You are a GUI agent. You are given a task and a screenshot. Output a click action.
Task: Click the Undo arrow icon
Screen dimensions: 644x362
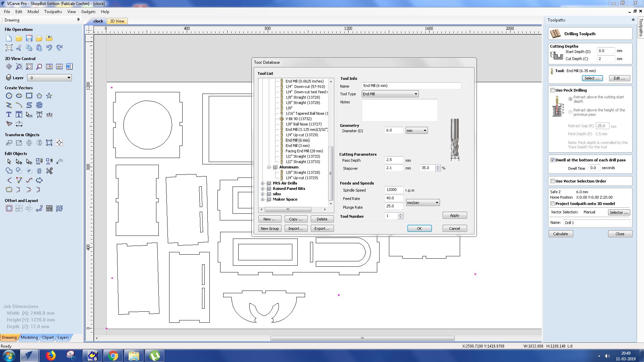(49, 48)
